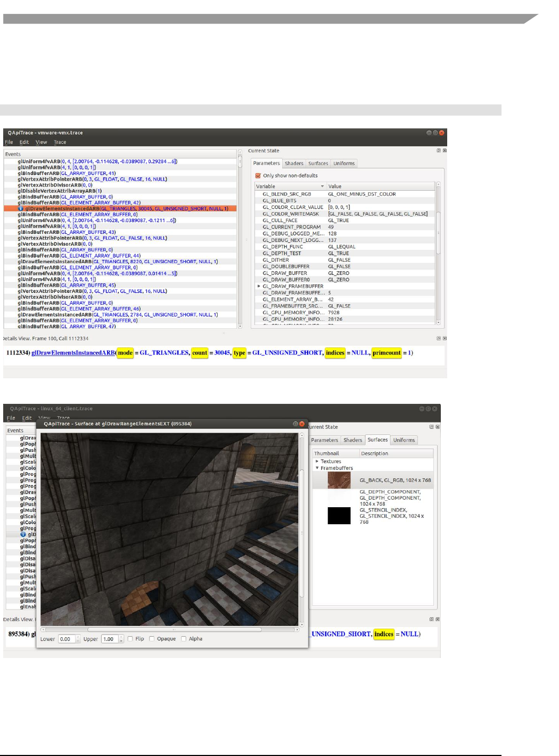The width and height of the screenshot is (559, 756).
Task: Click the Lower value input field
Action: [x=66, y=639]
